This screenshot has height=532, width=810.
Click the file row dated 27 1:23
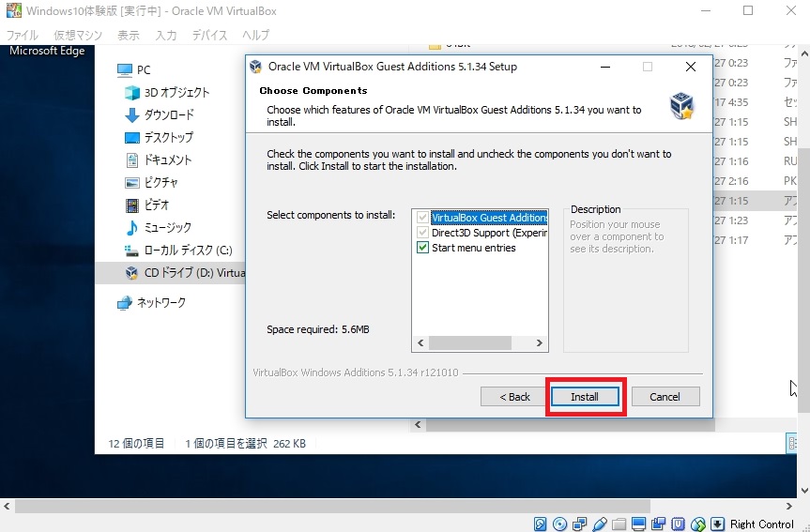coord(756,220)
